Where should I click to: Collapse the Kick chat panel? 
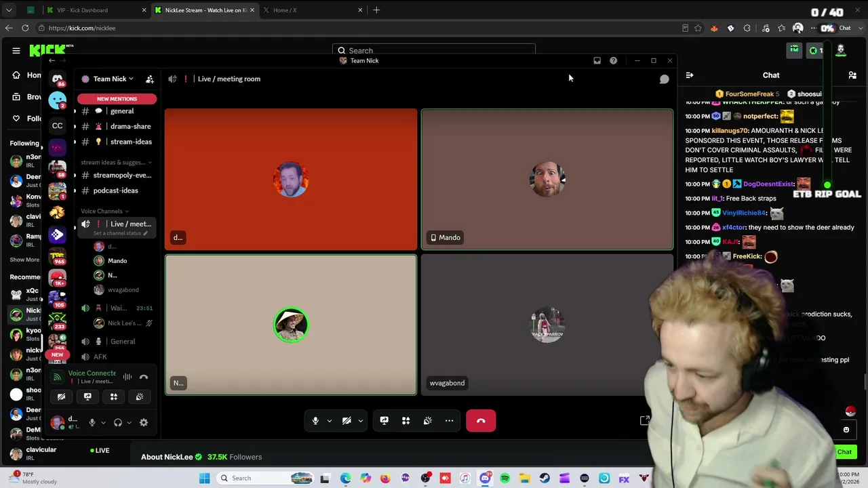click(689, 75)
